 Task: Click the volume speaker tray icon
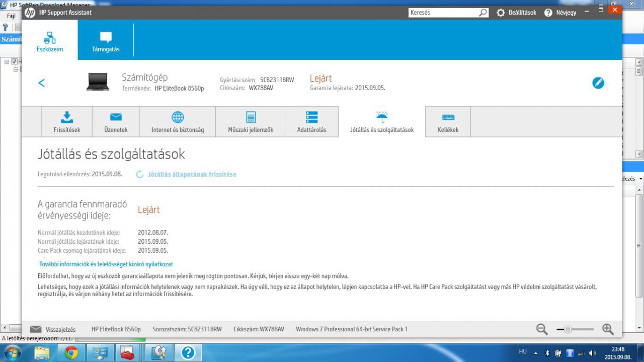[593, 353]
